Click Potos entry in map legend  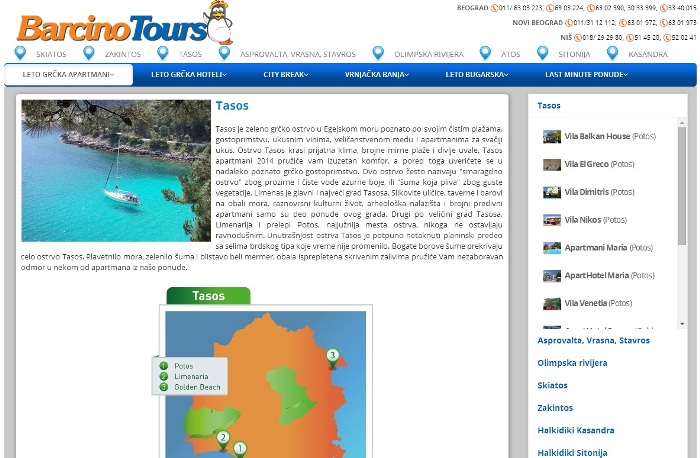click(x=183, y=366)
